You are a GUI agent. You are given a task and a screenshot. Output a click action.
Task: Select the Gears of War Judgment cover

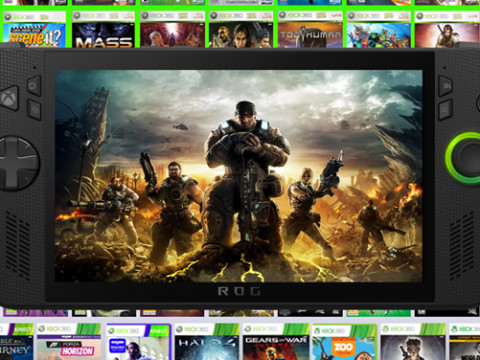click(276, 342)
